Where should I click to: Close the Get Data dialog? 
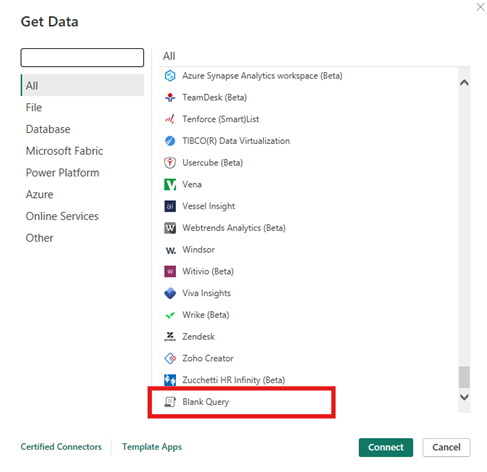point(480,7)
